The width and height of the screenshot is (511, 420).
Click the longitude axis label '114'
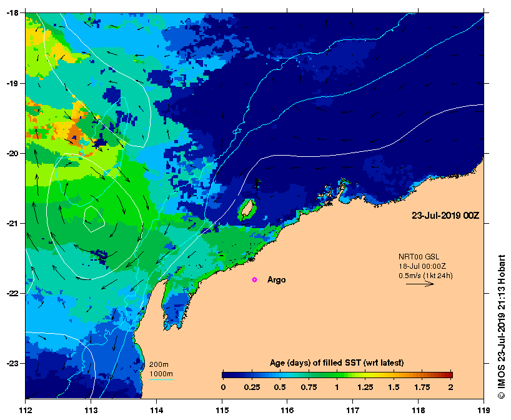coord(156,410)
